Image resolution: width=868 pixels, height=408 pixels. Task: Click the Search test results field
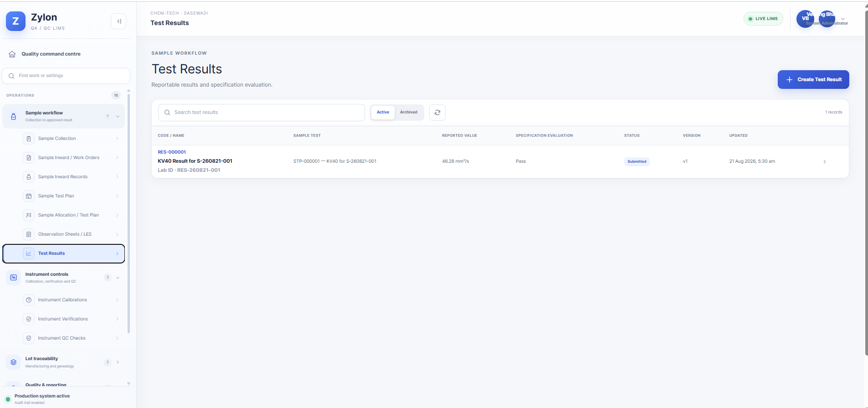[x=262, y=113]
